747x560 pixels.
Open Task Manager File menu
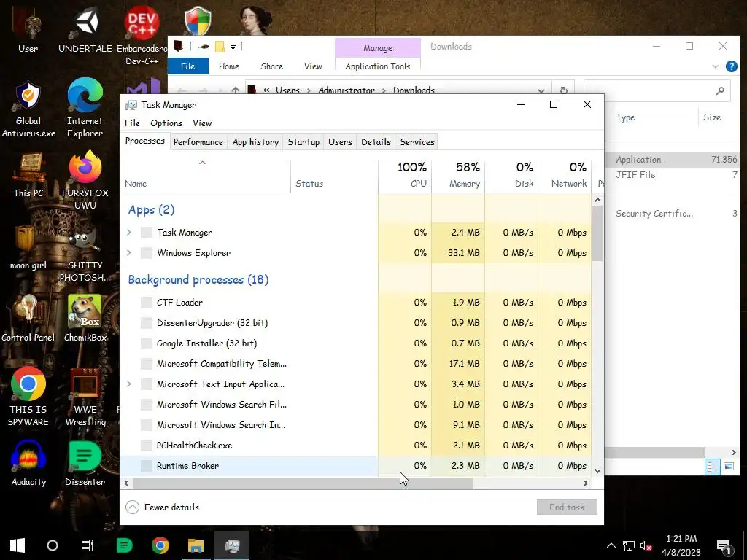133,122
